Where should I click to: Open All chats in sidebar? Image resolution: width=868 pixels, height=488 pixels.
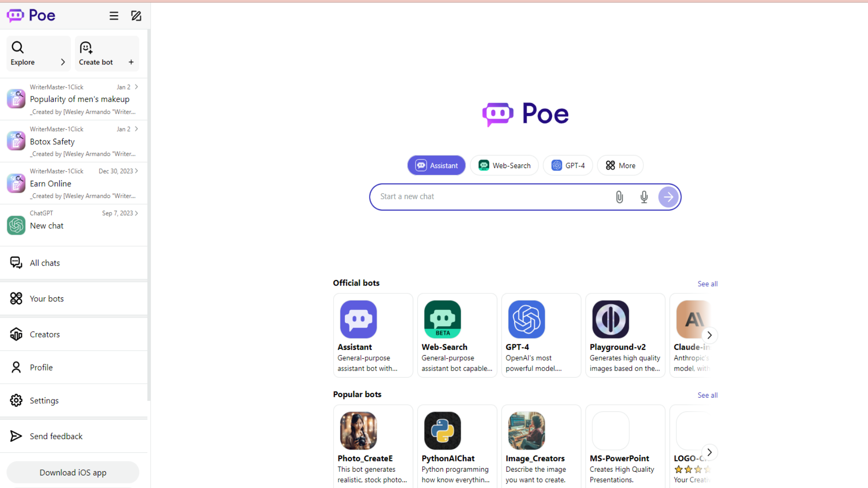[x=44, y=263]
